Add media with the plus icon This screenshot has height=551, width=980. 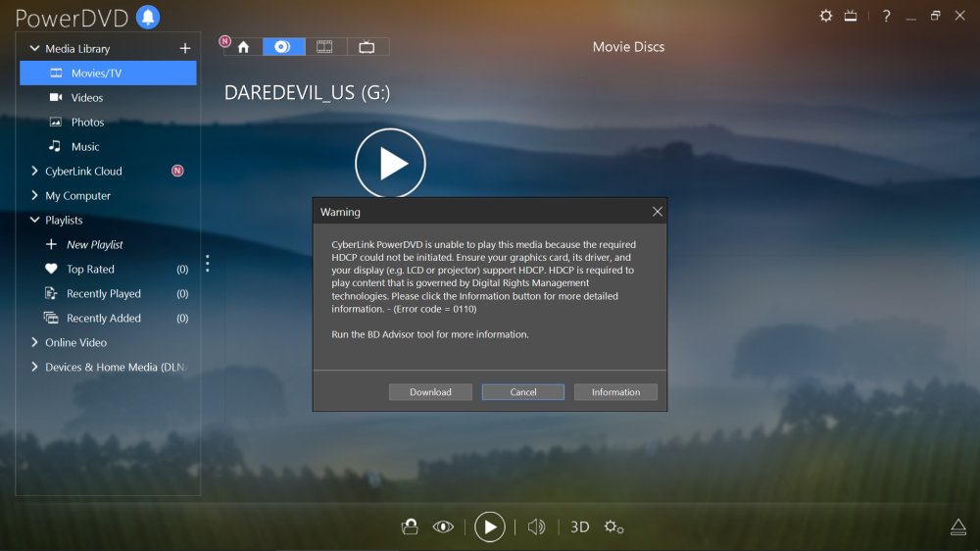[185, 48]
